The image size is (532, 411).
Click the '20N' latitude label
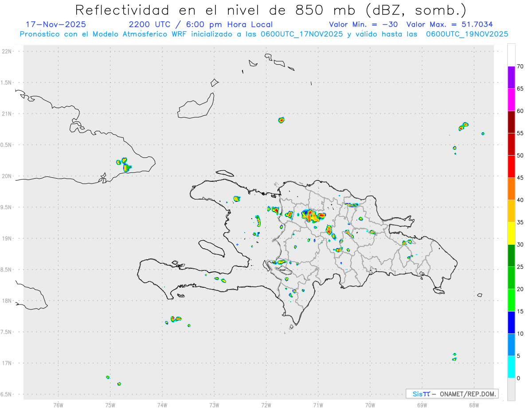tap(7, 176)
